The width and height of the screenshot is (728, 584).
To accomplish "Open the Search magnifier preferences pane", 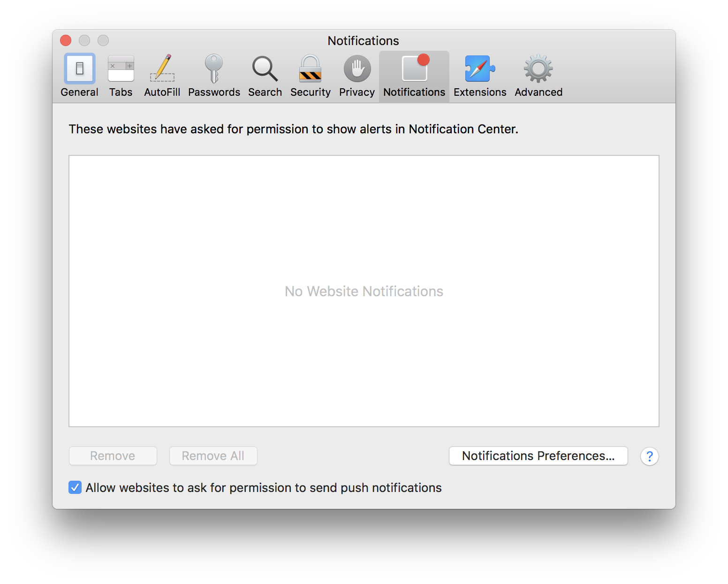I will pos(265,76).
